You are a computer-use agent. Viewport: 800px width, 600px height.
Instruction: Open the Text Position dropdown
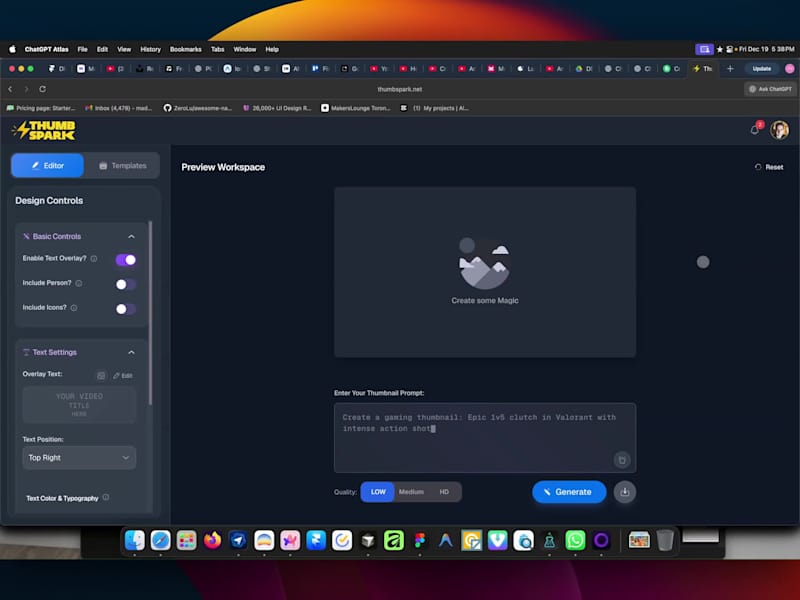pyautogui.click(x=79, y=457)
